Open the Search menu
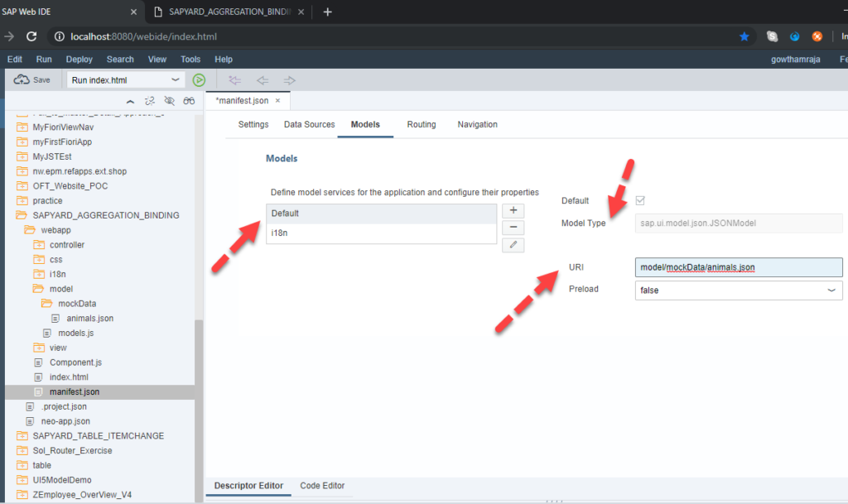 (x=120, y=60)
